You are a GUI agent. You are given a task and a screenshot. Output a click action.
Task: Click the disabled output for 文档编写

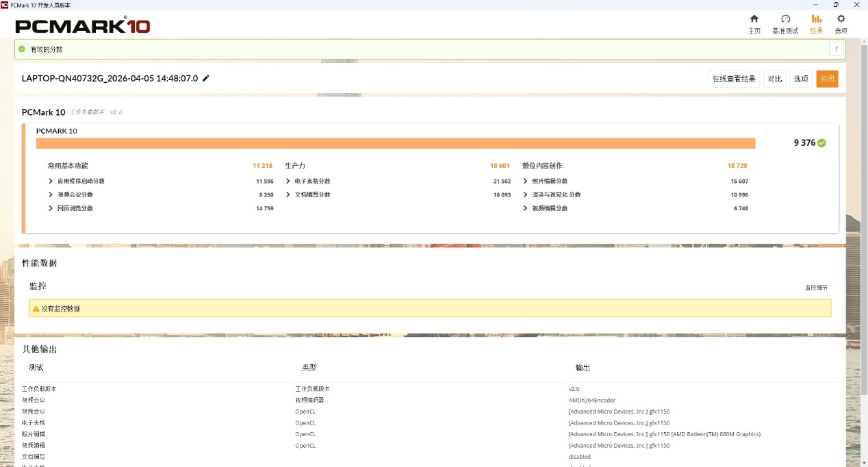click(x=579, y=457)
